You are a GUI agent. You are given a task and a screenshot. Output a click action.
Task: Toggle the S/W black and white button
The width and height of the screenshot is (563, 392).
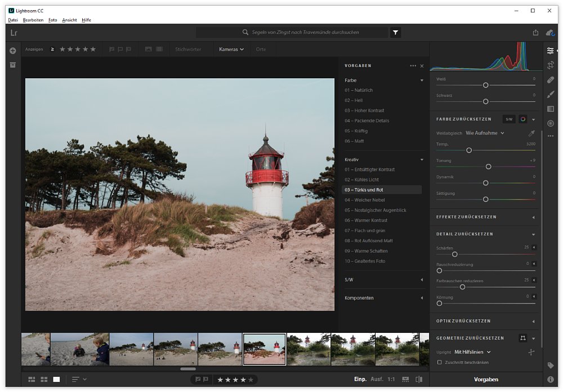(x=509, y=119)
